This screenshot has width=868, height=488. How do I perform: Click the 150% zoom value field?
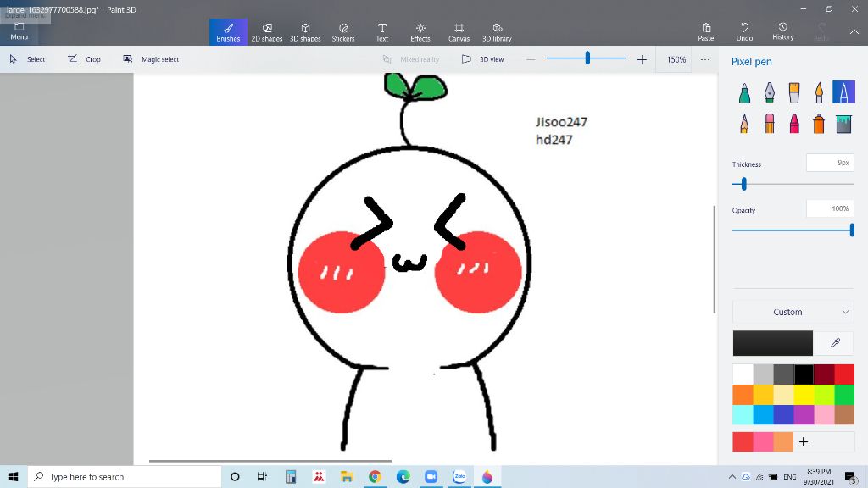point(676,59)
